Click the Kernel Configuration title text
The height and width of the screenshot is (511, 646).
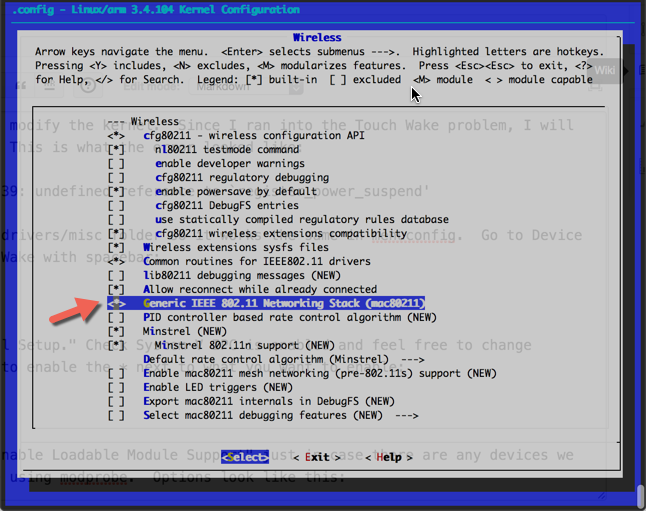click(x=156, y=9)
